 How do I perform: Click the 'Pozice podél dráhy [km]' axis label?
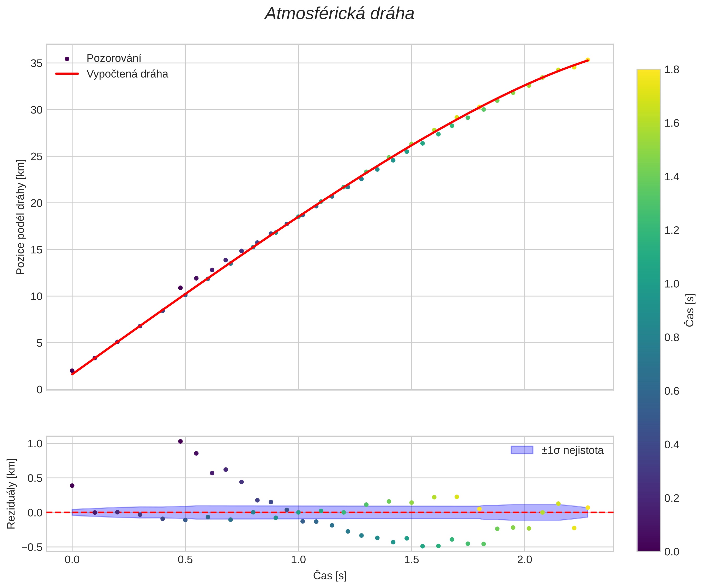click(21, 217)
